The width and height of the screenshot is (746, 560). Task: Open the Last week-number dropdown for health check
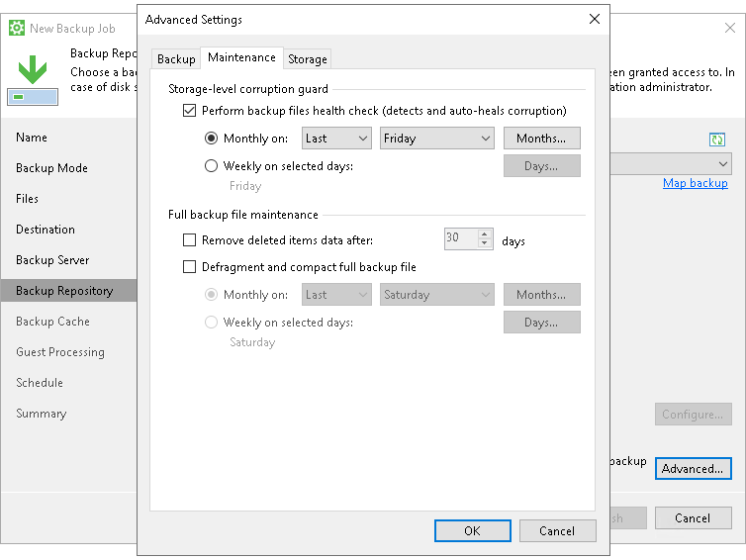click(x=336, y=139)
